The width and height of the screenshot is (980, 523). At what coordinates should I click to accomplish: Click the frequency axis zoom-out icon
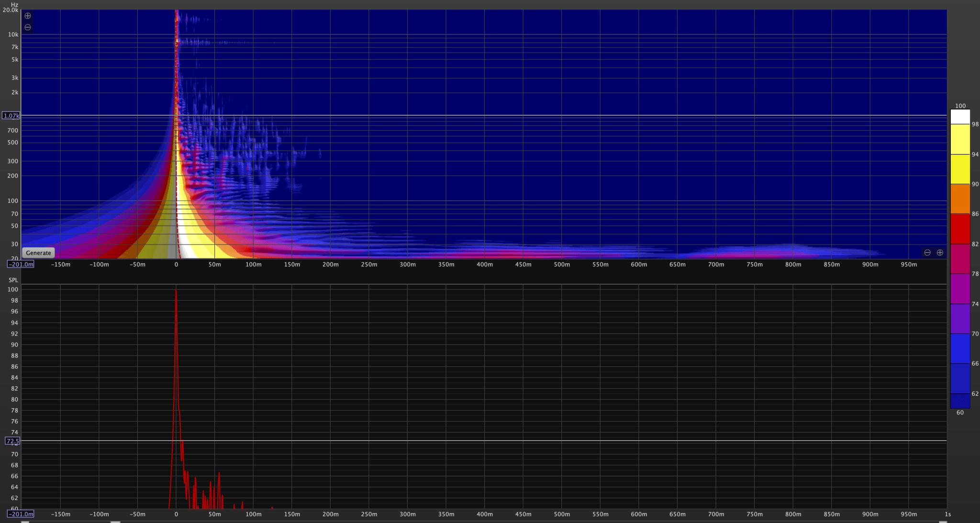[28, 27]
